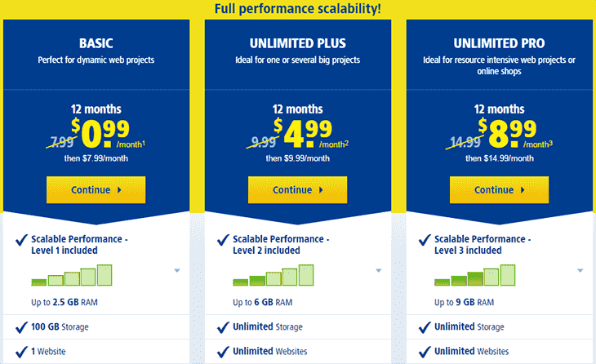Viewport: 596px width, 364px height.
Task: Click the $4.99 price of Unlimited Plus
Action: click(x=303, y=132)
